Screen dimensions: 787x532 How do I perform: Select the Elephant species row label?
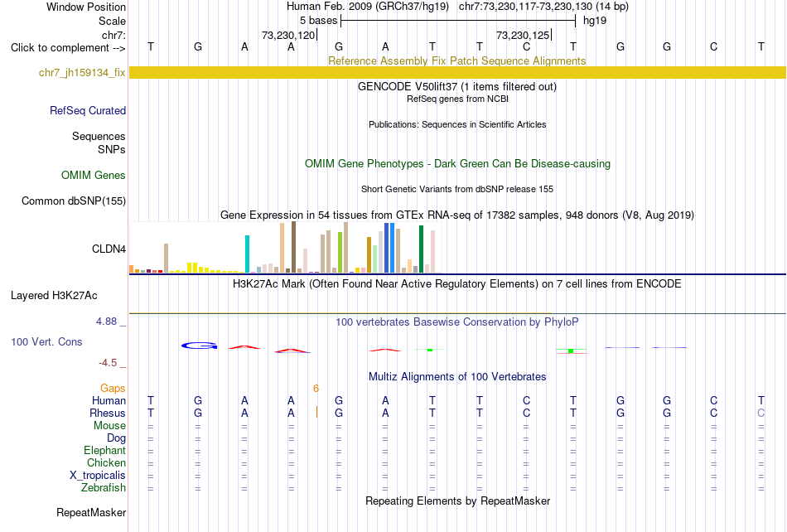(x=104, y=450)
